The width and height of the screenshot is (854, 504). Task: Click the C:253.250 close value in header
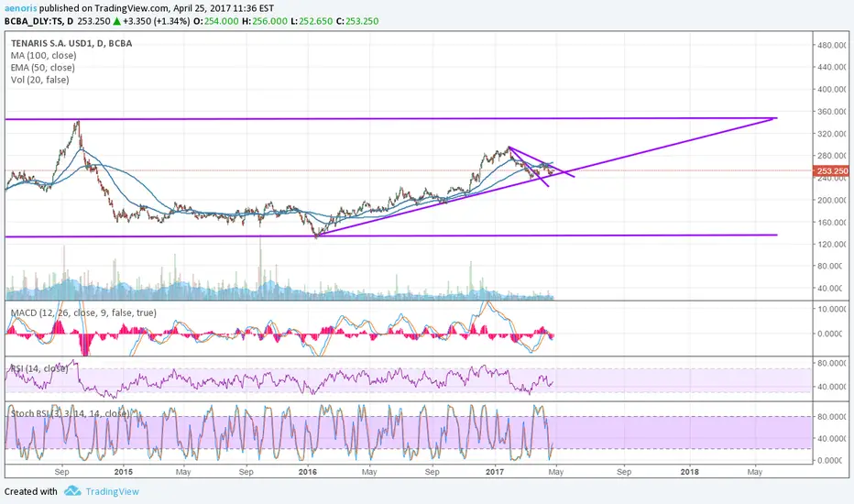click(357, 21)
